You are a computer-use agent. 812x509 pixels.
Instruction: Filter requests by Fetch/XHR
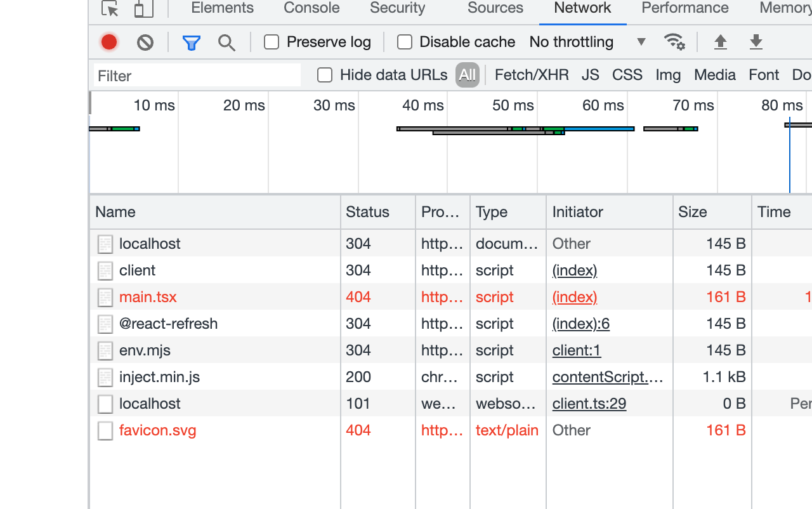[532, 75]
